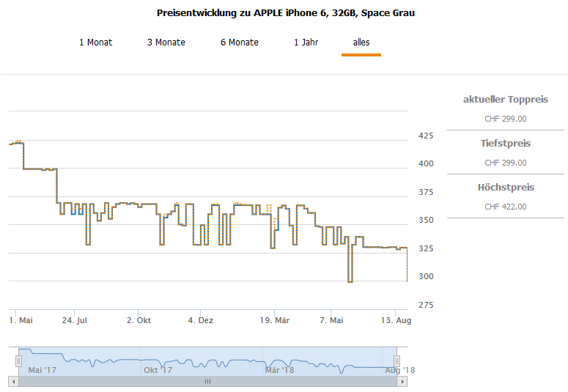Click the active 'alles' tab
This screenshot has width=568, height=392.
point(361,42)
